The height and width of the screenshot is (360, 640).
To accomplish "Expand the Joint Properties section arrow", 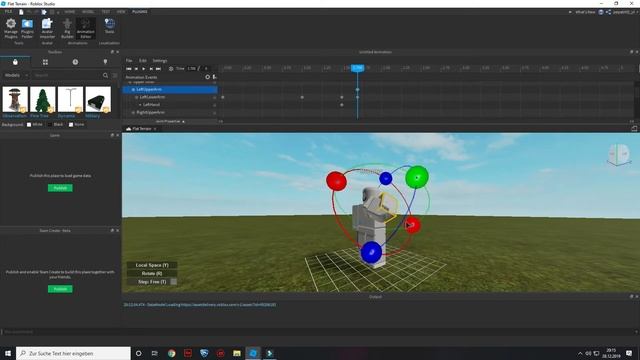I will (x=183, y=122).
